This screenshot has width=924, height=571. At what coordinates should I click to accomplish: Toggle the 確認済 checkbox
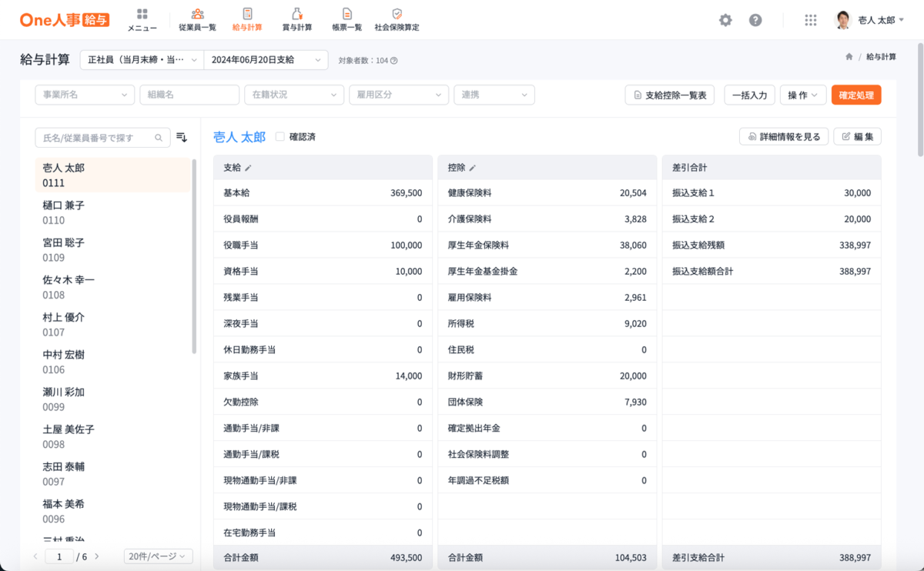click(x=280, y=136)
